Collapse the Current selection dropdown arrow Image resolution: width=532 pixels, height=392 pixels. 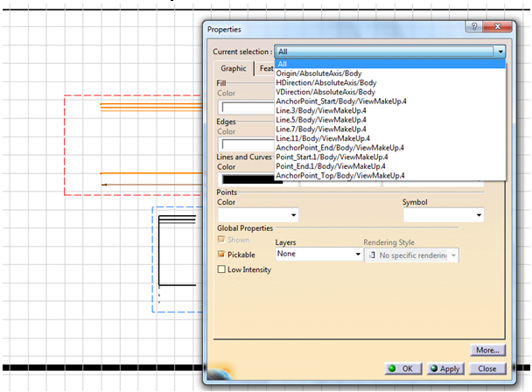[x=500, y=52]
